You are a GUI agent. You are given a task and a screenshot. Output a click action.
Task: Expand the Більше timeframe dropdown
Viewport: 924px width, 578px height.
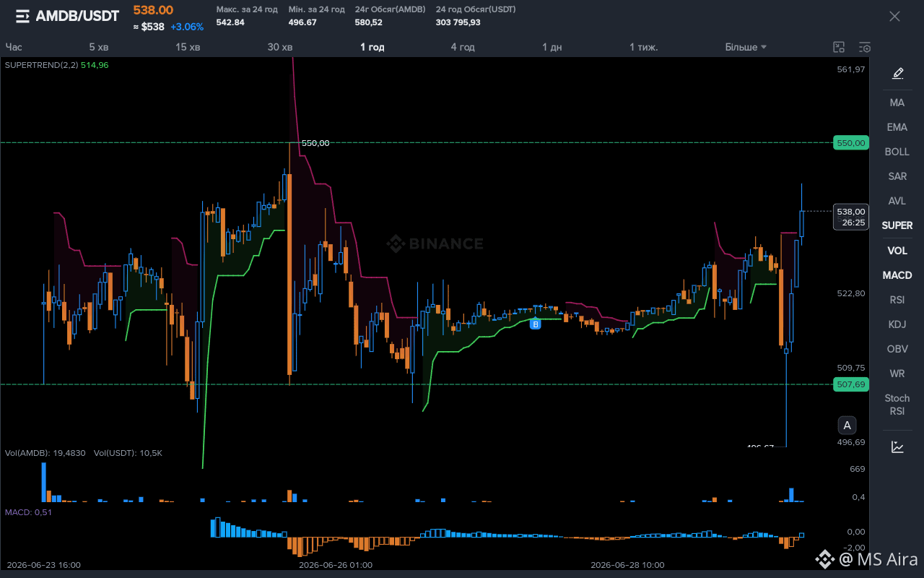point(746,47)
